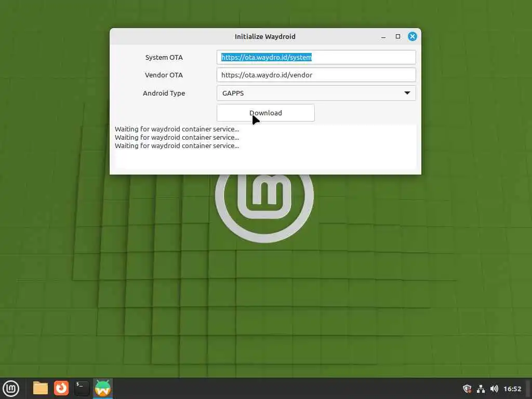Click the Android Type label
The width and height of the screenshot is (532, 399).
[x=164, y=93]
